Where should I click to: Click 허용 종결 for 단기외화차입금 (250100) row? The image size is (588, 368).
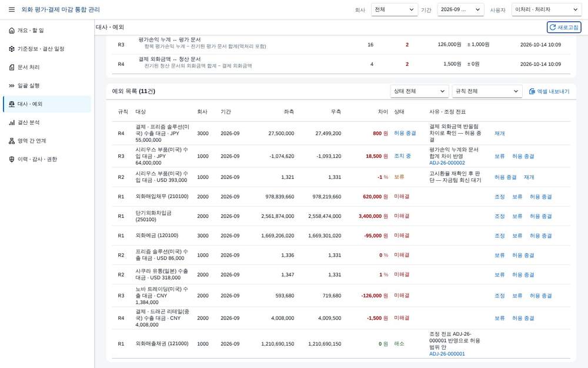[x=541, y=216]
